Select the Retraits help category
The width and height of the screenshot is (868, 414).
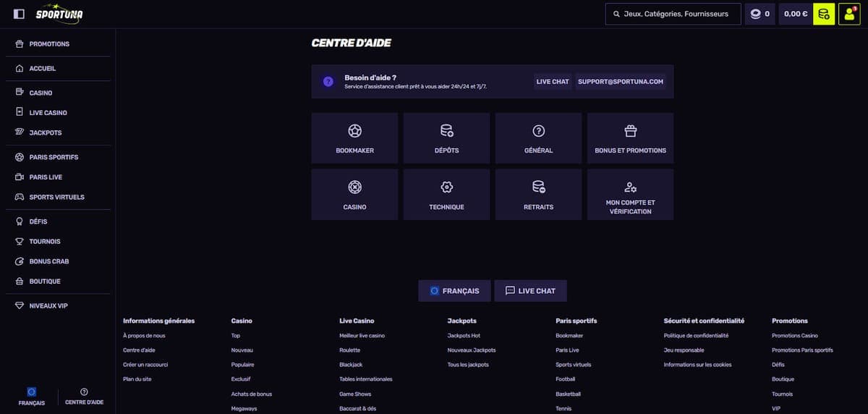coord(538,194)
